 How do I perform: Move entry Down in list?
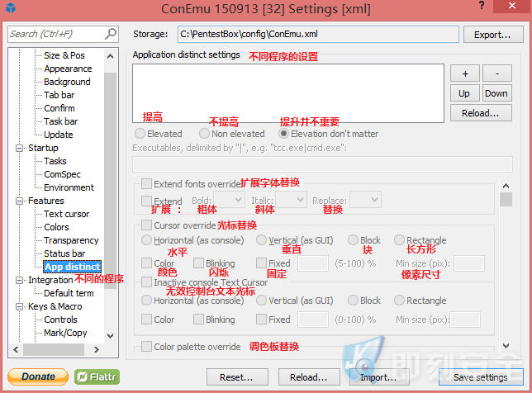(497, 93)
